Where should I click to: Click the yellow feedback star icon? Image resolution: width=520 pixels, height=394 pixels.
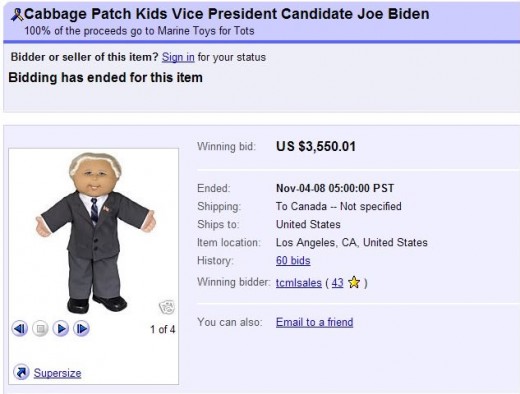[354, 282]
